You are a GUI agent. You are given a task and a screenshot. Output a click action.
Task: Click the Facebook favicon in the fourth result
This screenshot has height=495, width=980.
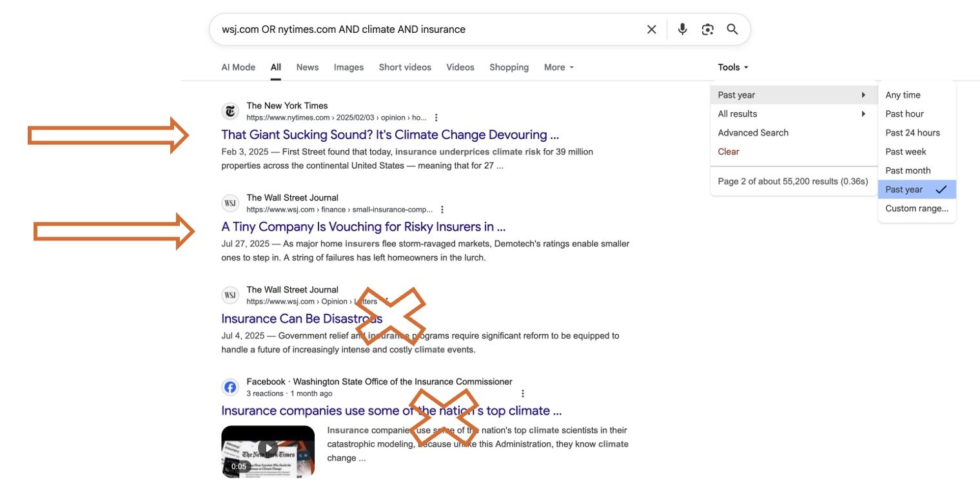pos(230,387)
